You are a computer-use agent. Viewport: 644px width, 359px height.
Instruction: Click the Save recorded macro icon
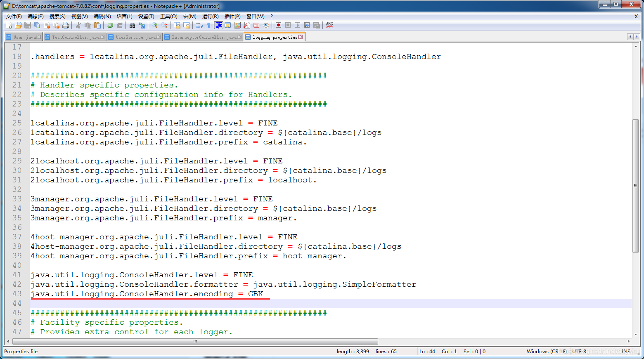[x=317, y=25]
